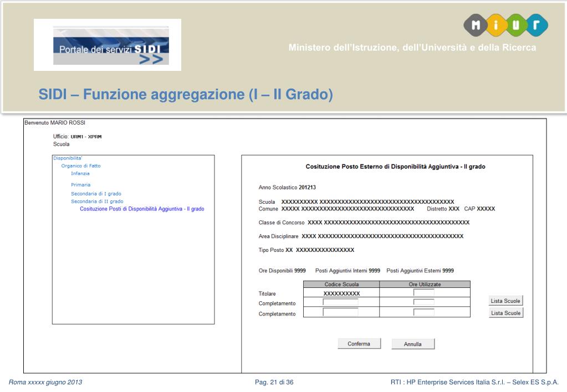Click the Classe di Concorso label
Screen dimensions: 567x392
tap(282, 223)
